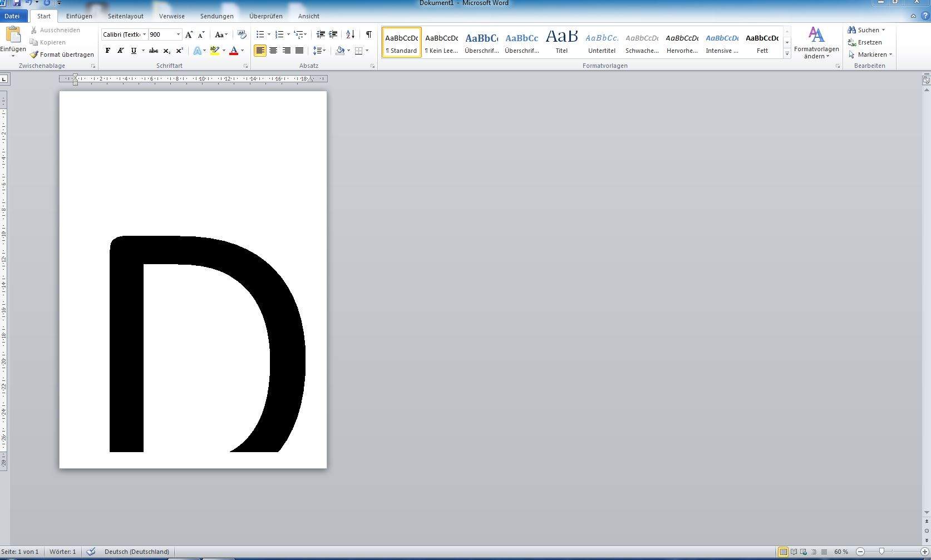Switch to the Einfügen ribbon tab
This screenshot has height=560, width=931.
point(79,16)
